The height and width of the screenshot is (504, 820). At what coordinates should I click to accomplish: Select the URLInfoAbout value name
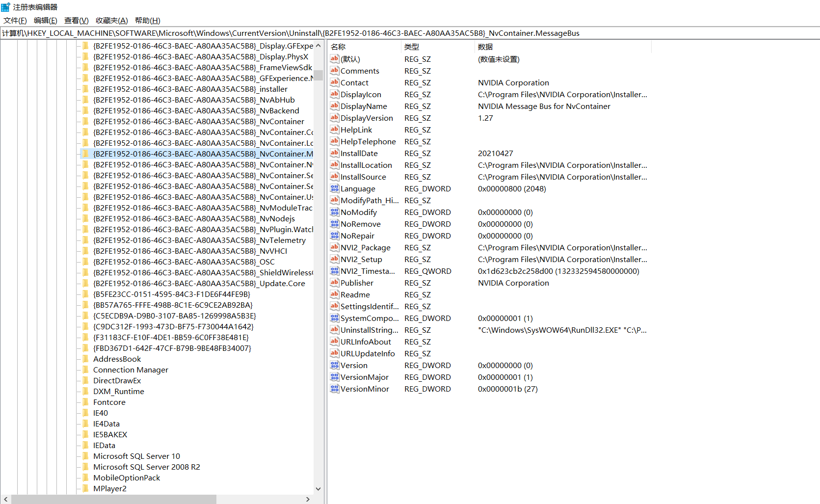click(366, 342)
